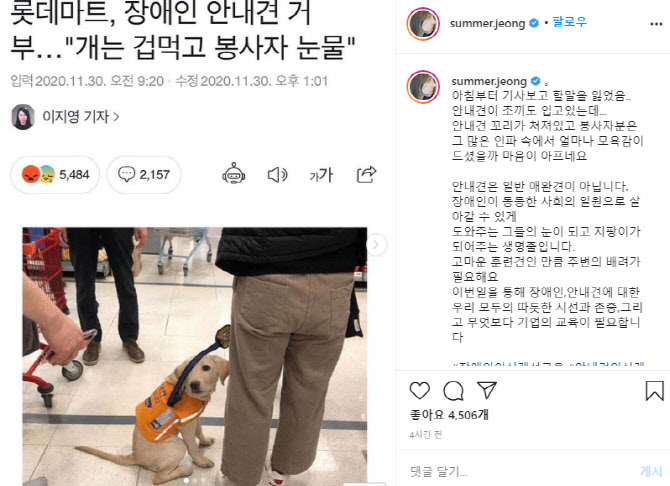Open summer.jeong header profile picture
Screen dimensions: 670x486
point(423,24)
